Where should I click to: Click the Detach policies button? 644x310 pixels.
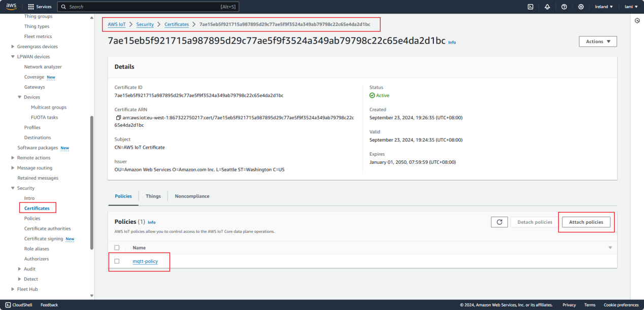click(535, 222)
